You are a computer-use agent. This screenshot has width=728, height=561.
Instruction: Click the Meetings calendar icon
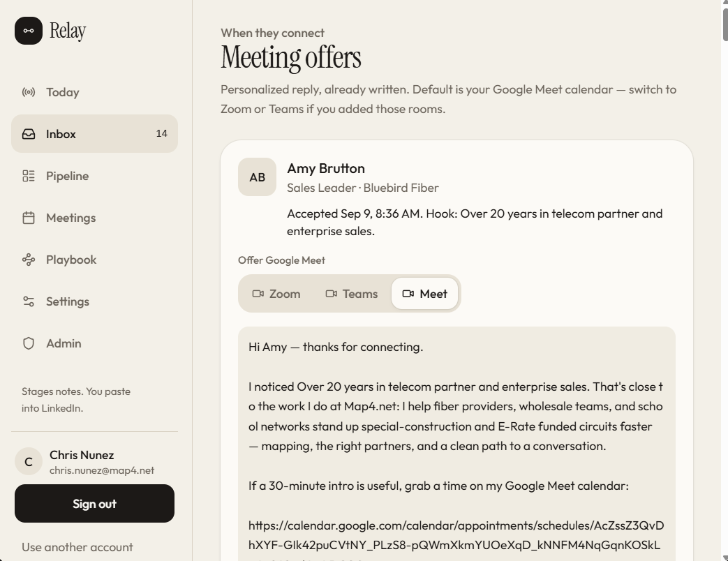[x=29, y=218]
